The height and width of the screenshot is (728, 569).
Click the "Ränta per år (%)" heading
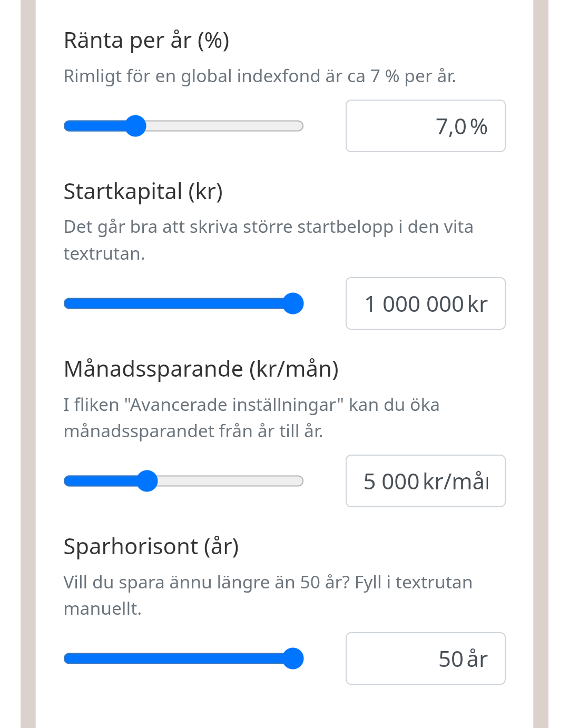tap(146, 41)
